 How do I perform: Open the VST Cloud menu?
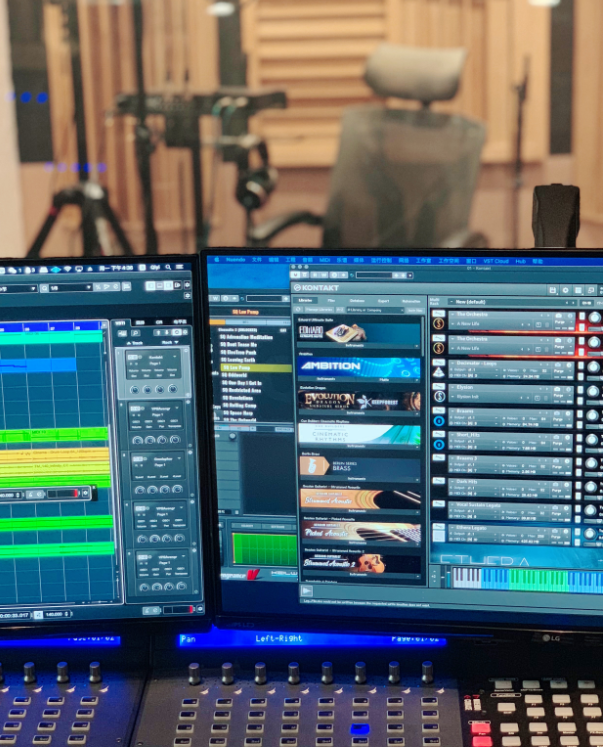coord(495,261)
